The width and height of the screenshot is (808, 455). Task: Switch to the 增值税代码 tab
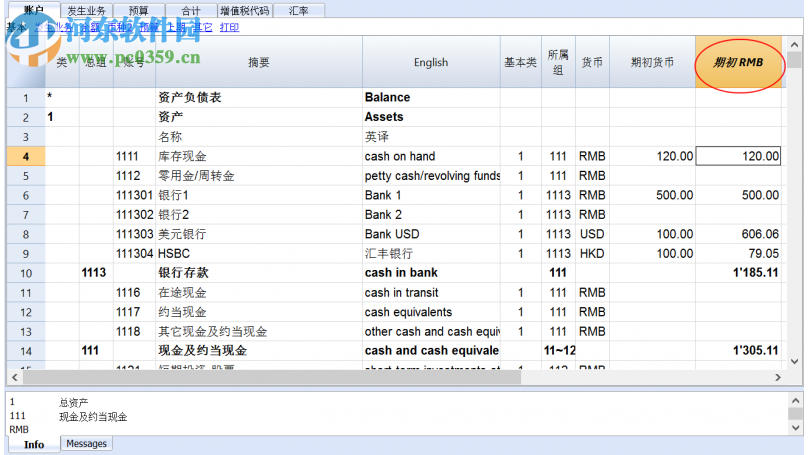245,10
